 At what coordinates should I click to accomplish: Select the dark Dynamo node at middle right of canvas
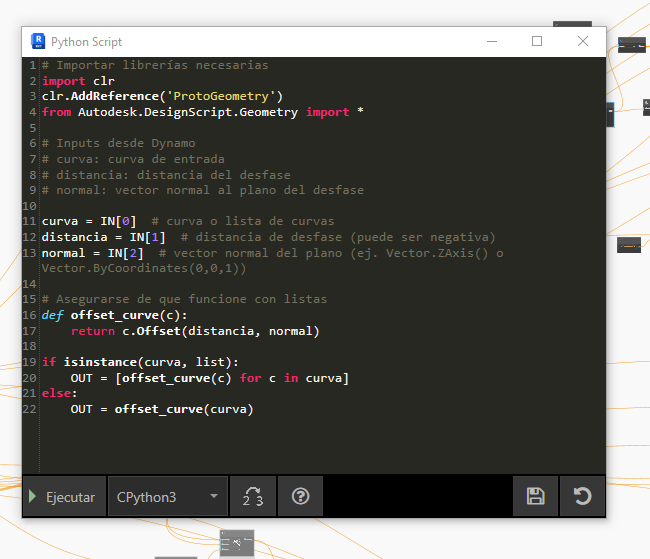coord(629,245)
